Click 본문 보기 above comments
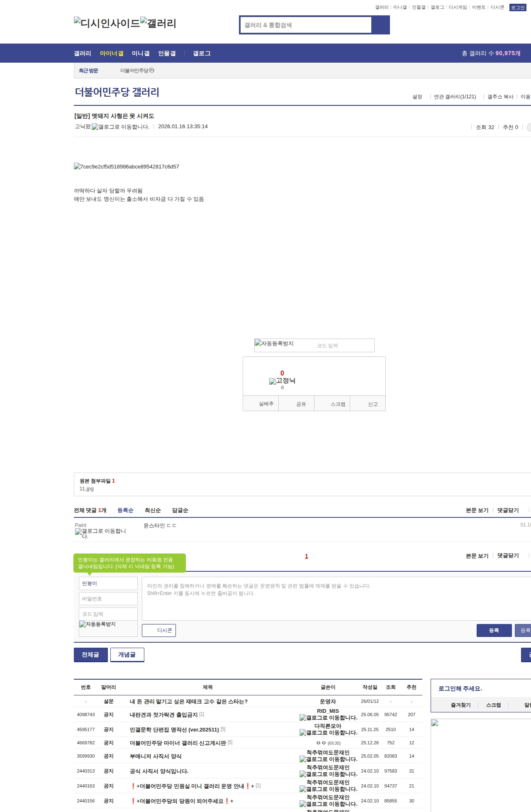This screenshot has height=812, width=531. pyautogui.click(x=477, y=510)
